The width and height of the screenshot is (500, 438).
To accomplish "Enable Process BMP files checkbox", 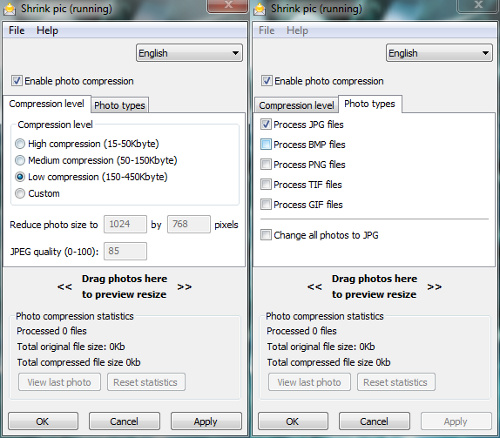I will (x=266, y=144).
